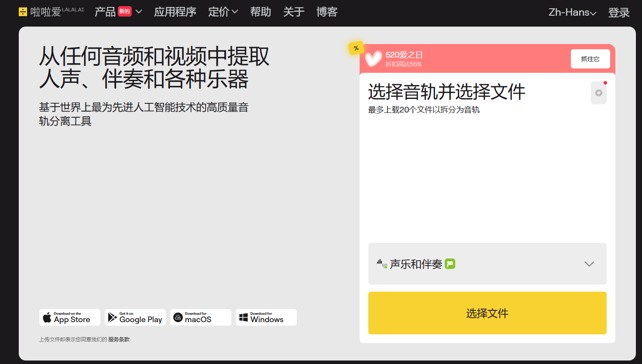Click the white heart icon in promo banner
The width and height of the screenshot is (642, 364).
[x=374, y=58]
